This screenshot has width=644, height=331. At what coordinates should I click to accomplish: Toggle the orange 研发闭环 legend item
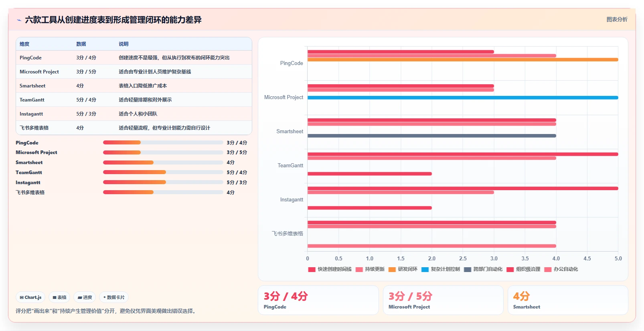point(403,269)
